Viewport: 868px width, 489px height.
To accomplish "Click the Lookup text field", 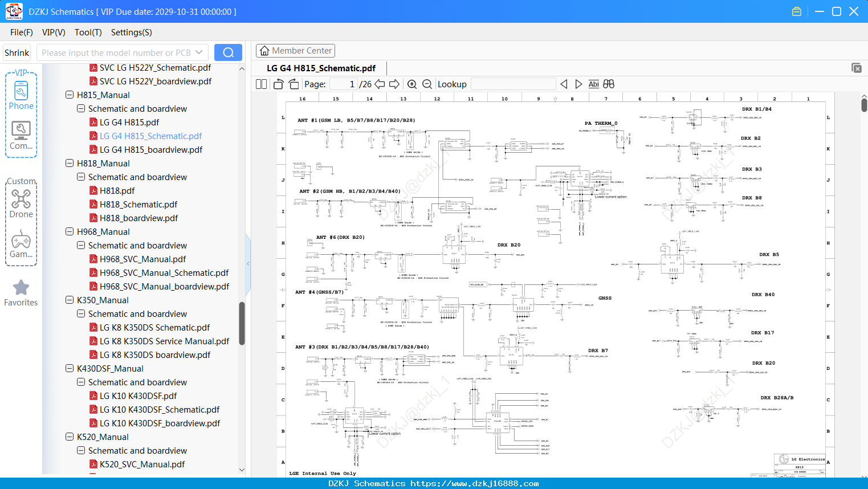I will [514, 84].
